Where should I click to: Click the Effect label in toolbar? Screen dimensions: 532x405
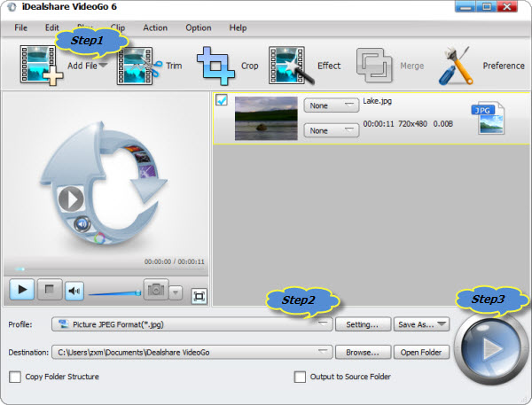(329, 66)
